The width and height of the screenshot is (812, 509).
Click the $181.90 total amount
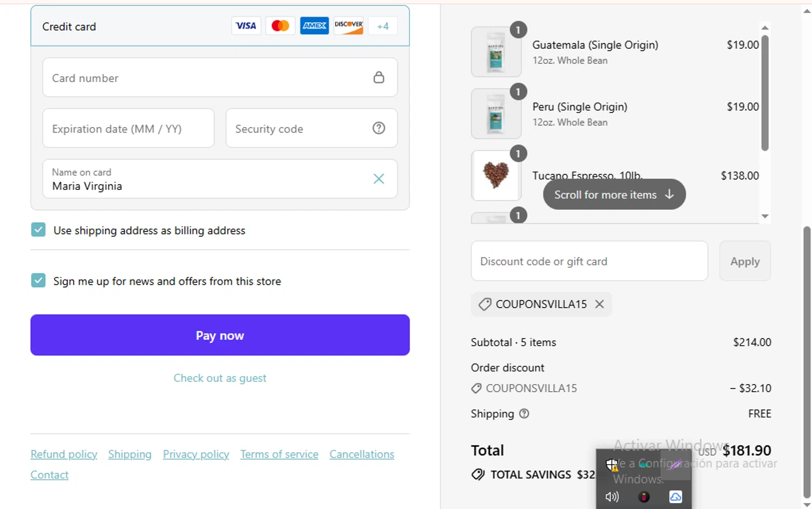[x=747, y=450]
